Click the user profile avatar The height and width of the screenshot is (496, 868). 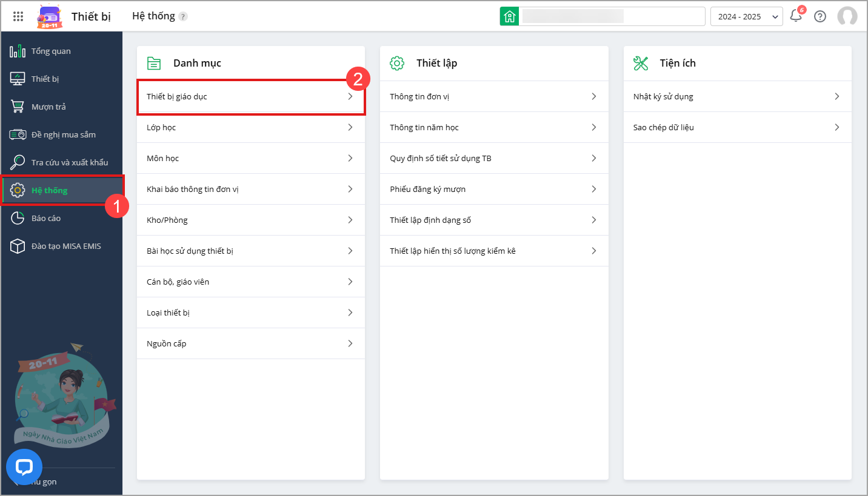[x=847, y=16]
